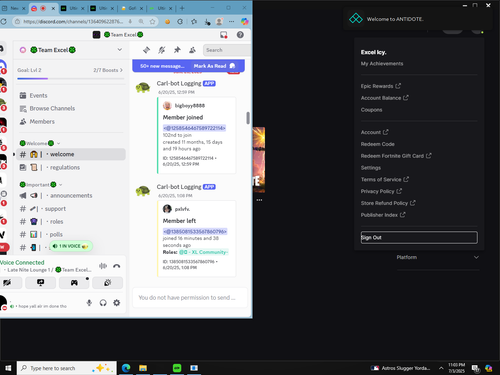Open Epic launcher Settings

point(371,168)
